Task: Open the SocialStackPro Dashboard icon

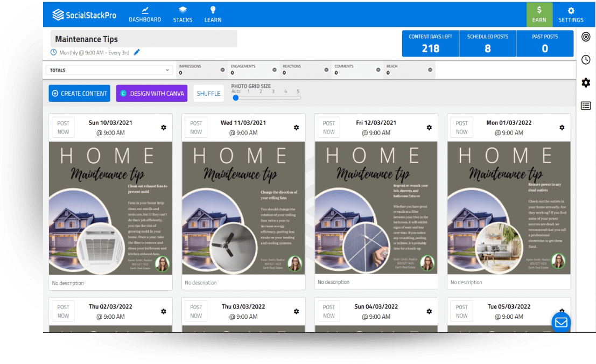Action: (145, 9)
